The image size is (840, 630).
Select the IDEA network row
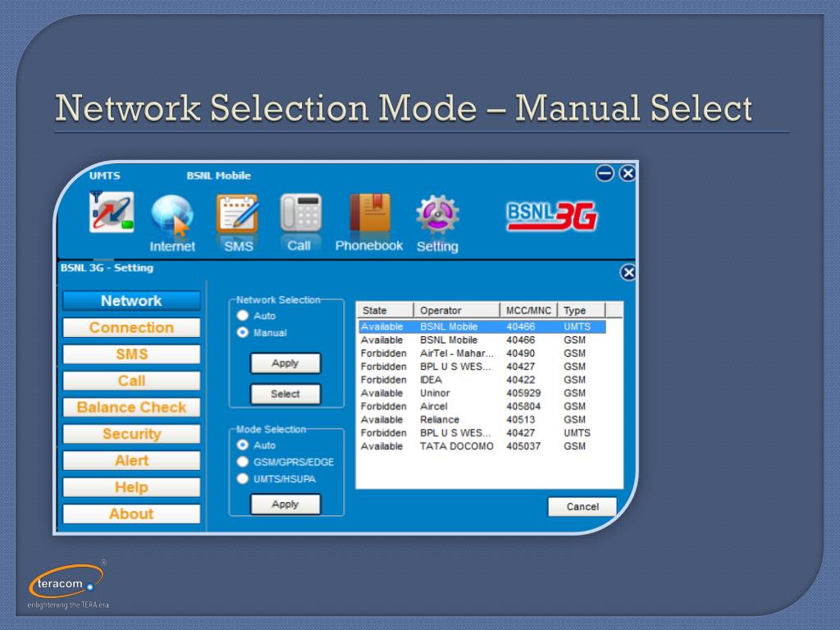point(482,380)
